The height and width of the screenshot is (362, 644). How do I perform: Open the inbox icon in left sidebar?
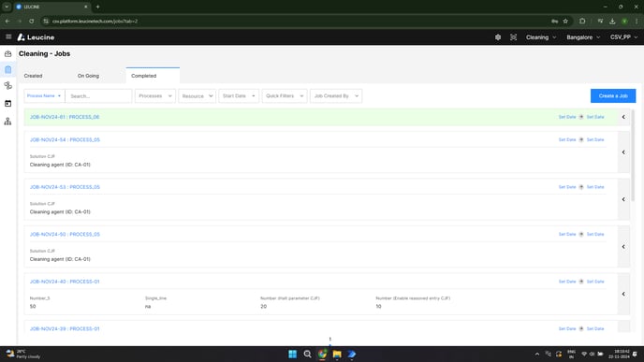tap(7, 53)
